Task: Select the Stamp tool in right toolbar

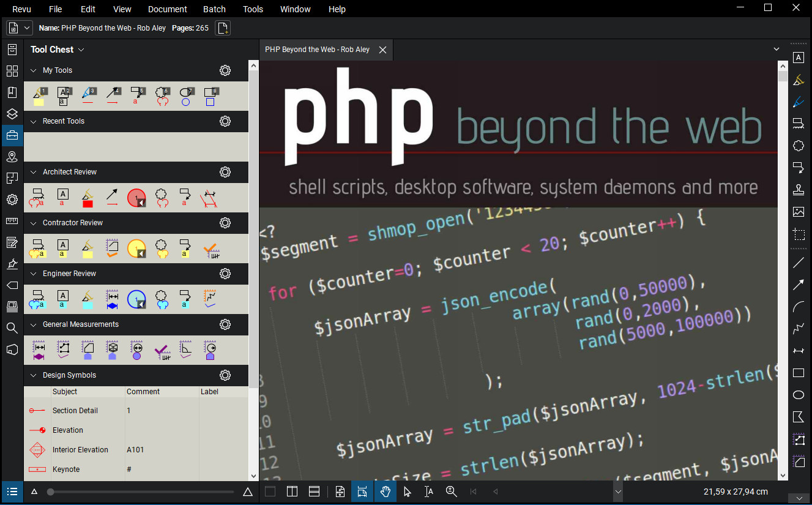Action: pyautogui.click(x=799, y=190)
